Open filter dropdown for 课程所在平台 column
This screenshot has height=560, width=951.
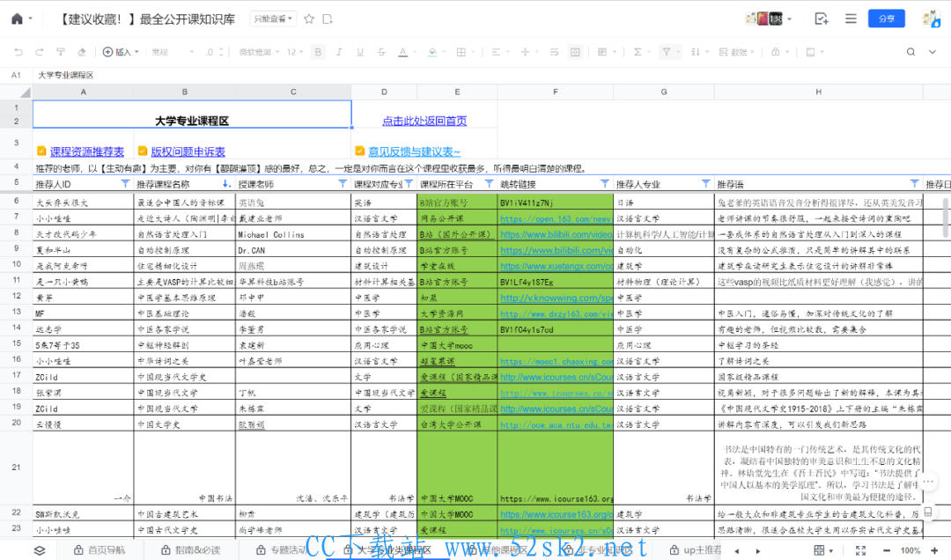click(490, 183)
